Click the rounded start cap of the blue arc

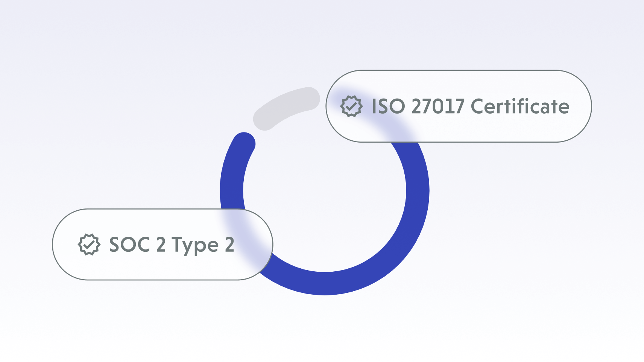[x=244, y=144]
